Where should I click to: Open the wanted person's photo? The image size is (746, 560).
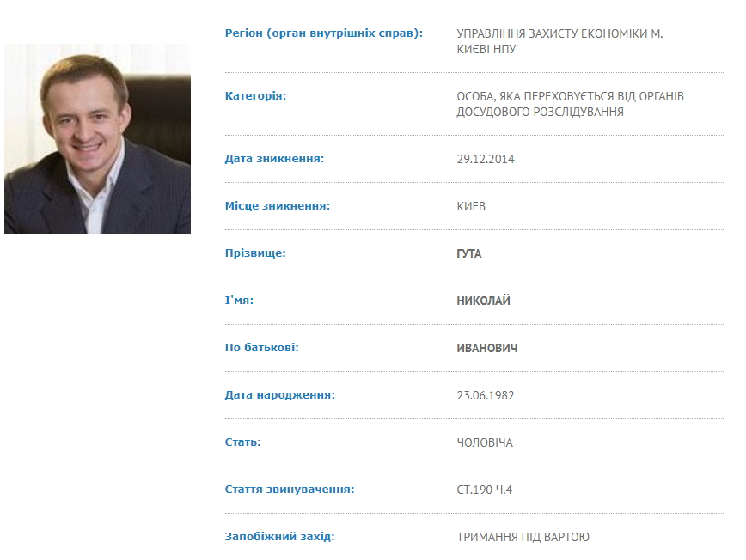coord(97,138)
